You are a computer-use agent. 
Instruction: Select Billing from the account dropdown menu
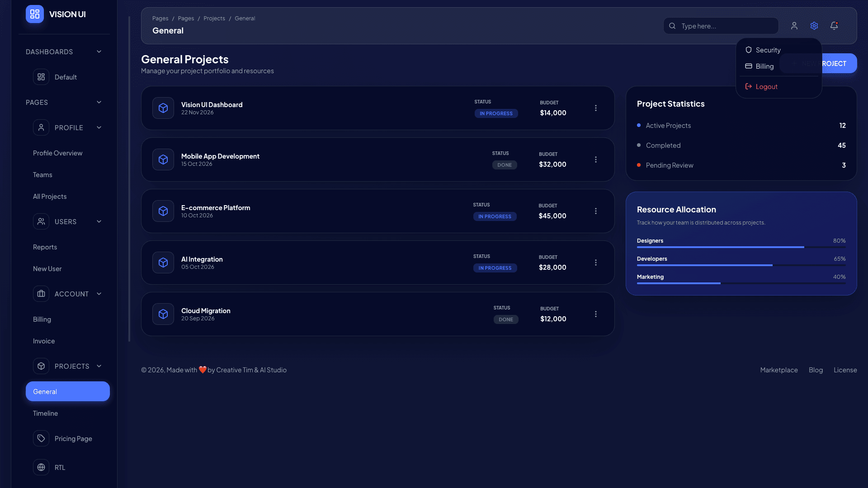764,66
